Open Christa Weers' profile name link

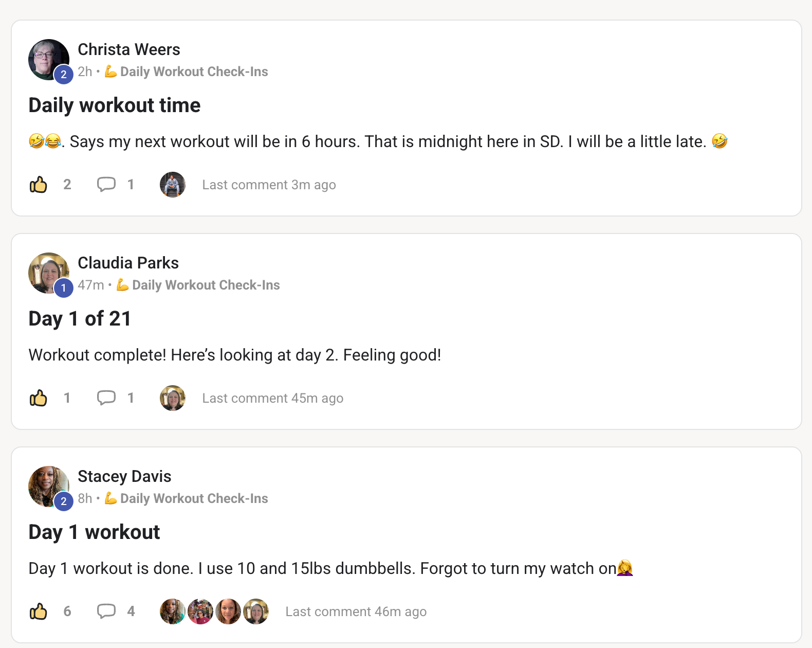click(x=129, y=49)
